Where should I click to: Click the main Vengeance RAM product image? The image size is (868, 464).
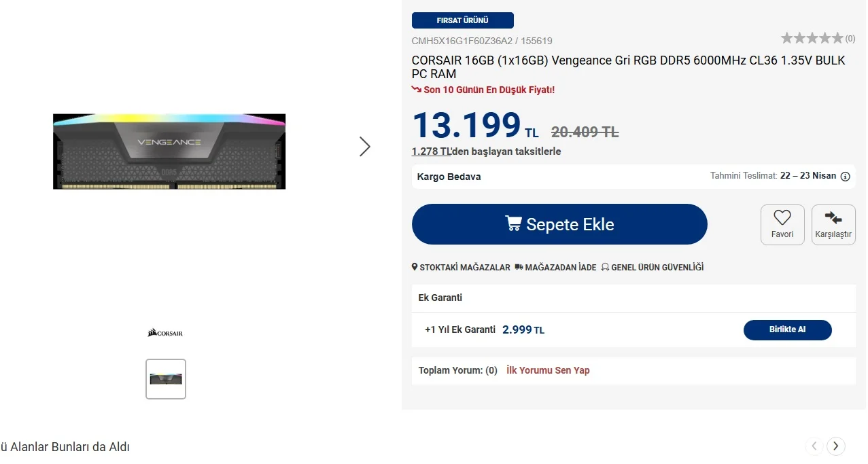[x=169, y=151]
